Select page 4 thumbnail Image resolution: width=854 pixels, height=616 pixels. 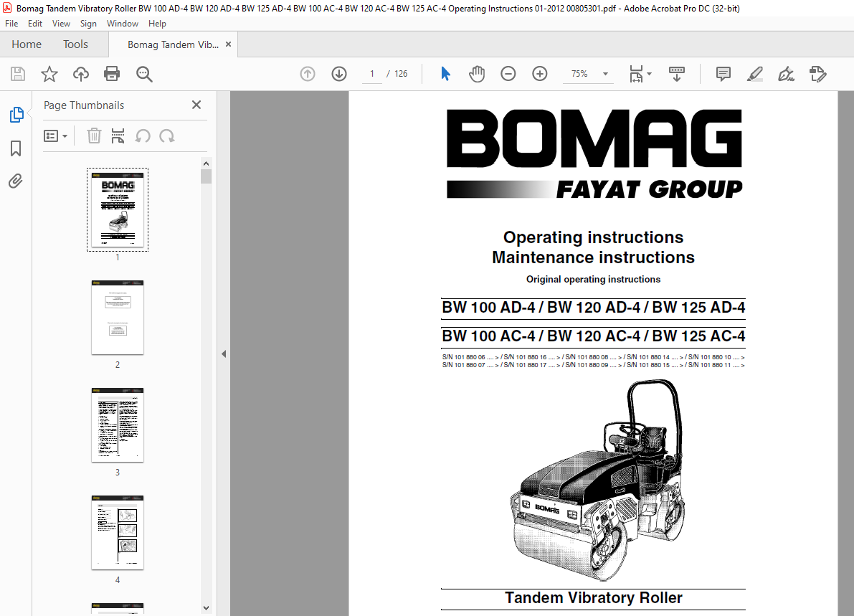coord(118,533)
